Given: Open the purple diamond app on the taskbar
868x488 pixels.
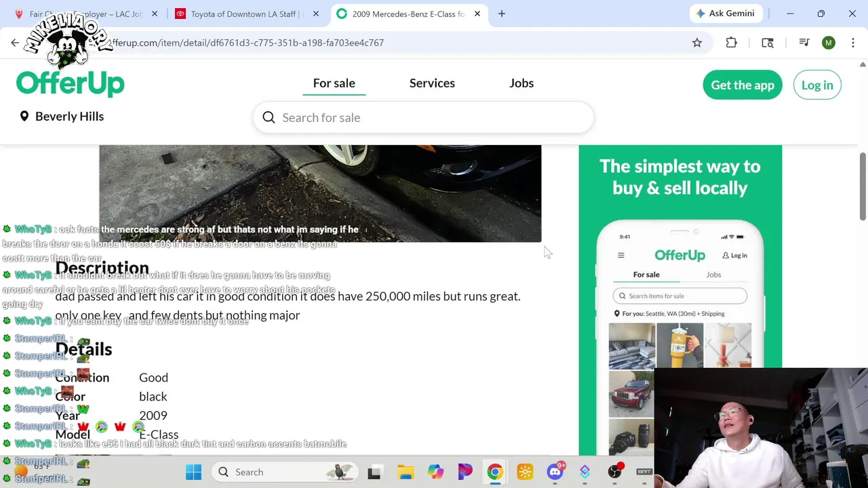Looking at the screenshot, I should [585, 472].
